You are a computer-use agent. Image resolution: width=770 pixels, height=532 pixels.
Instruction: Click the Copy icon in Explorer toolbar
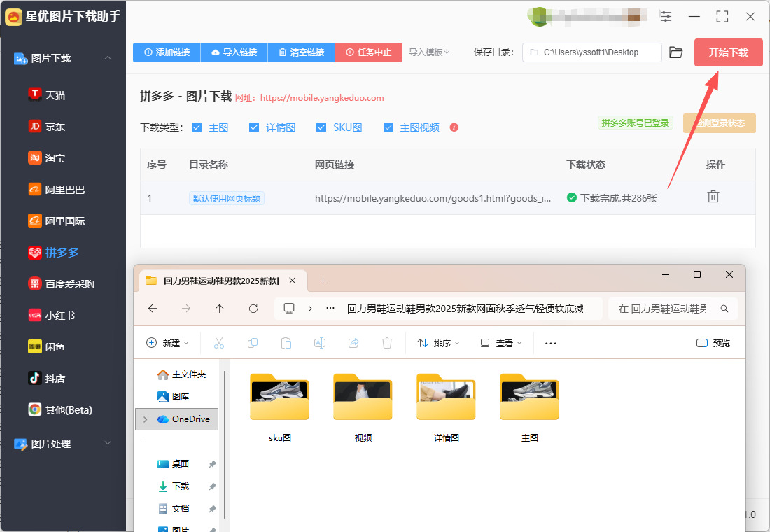coord(253,343)
